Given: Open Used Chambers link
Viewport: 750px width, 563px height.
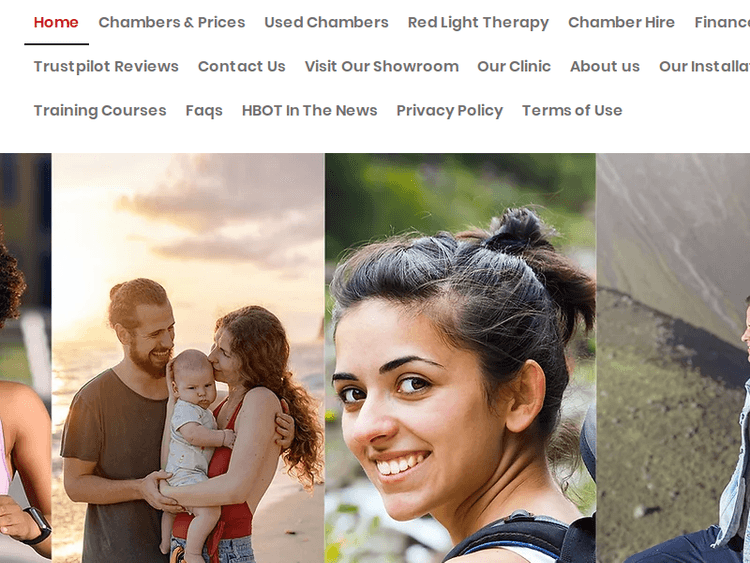Looking at the screenshot, I should coord(326,22).
